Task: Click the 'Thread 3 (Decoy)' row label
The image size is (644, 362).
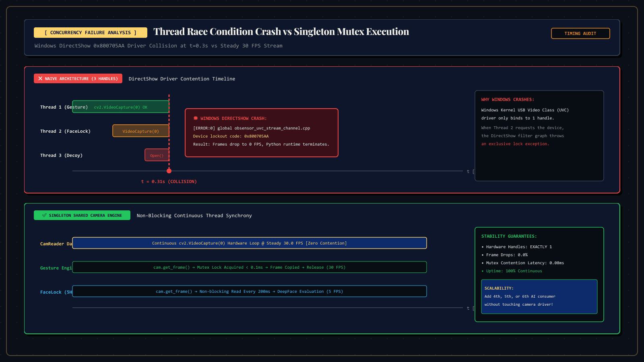Action: coord(61,155)
